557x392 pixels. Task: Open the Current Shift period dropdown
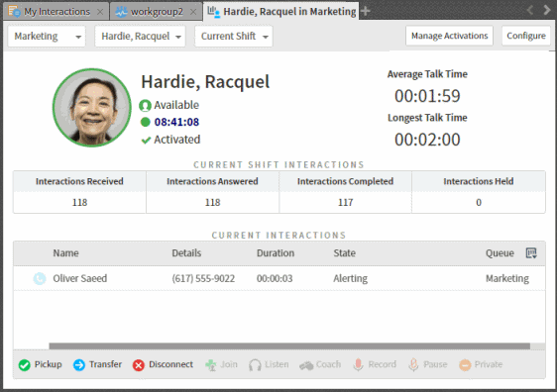click(x=233, y=37)
